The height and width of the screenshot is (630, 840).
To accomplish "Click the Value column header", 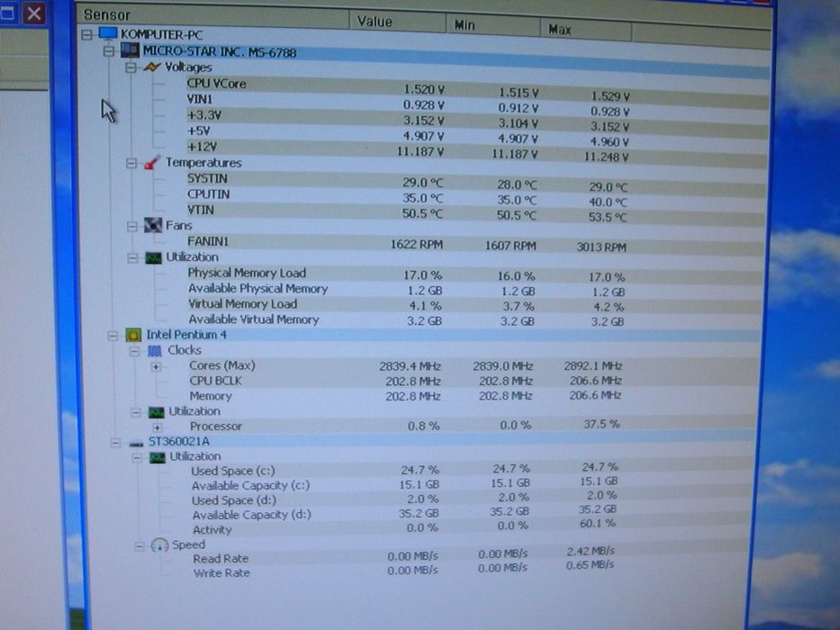I will pyautogui.click(x=398, y=22).
